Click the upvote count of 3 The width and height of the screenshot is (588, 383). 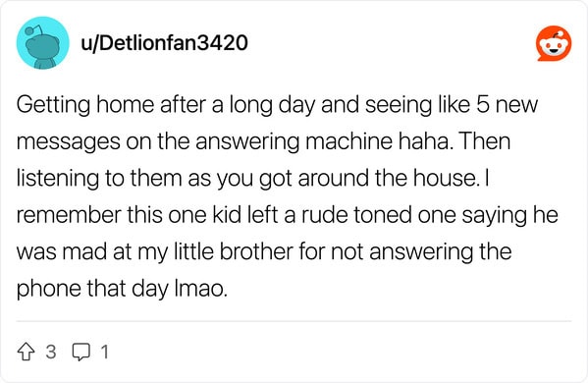point(51,353)
